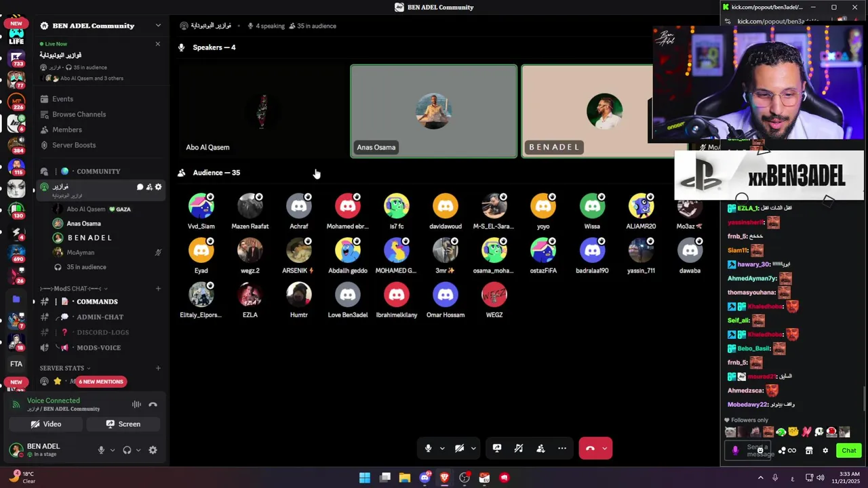Collapse the ModS CHAT category
The image size is (868, 488).
[73, 289]
